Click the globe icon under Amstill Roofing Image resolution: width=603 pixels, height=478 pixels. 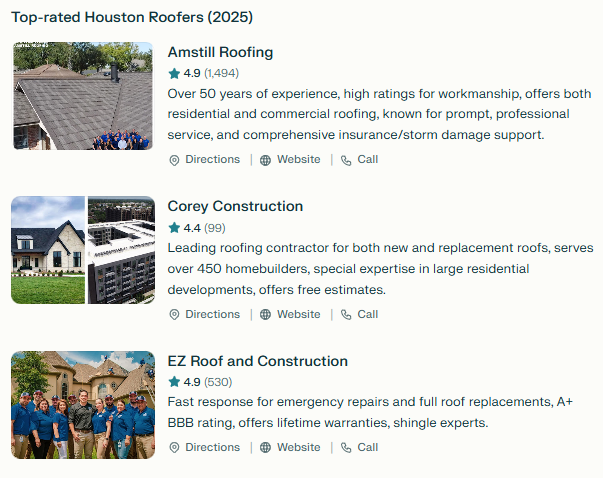(265, 160)
